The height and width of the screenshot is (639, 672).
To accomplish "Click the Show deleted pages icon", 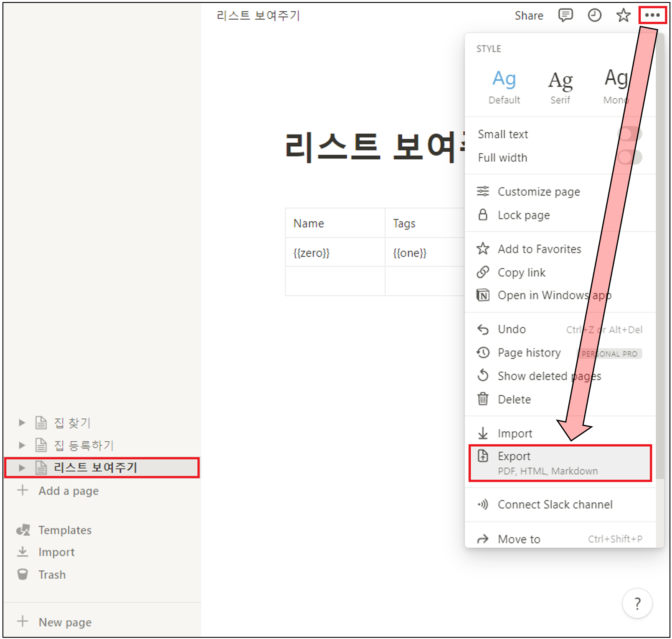I will [x=483, y=376].
